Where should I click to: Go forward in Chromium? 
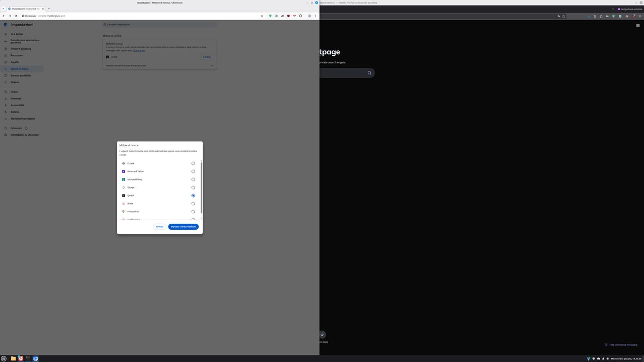10,16
